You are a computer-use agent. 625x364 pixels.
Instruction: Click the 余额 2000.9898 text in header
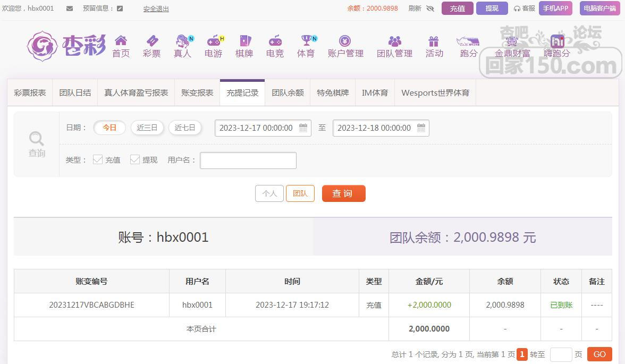[x=372, y=9]
